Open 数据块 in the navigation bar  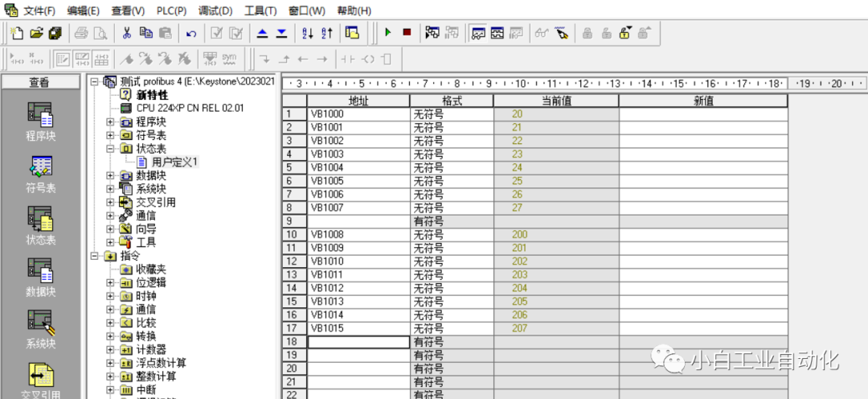(40, 278)
